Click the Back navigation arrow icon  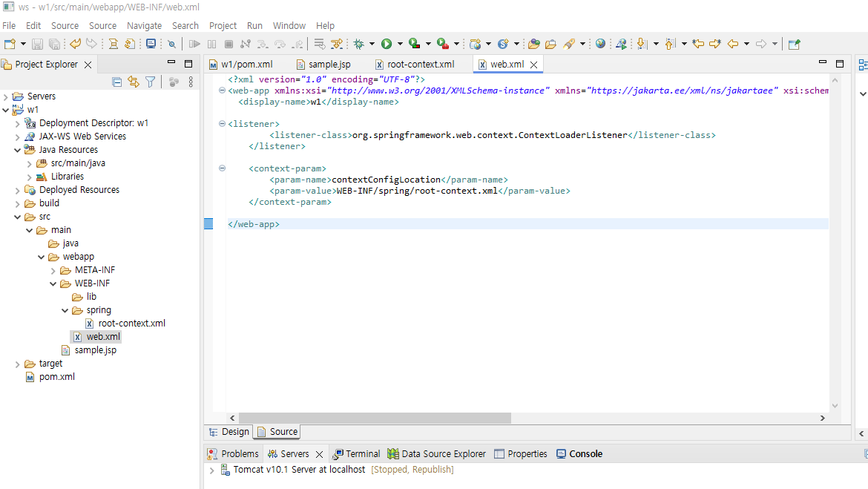733,45
